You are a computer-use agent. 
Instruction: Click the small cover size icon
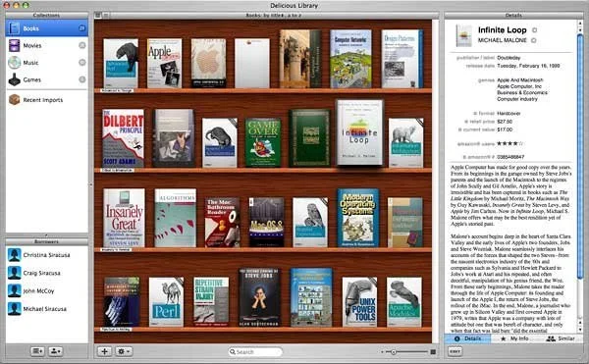point(383,352)
